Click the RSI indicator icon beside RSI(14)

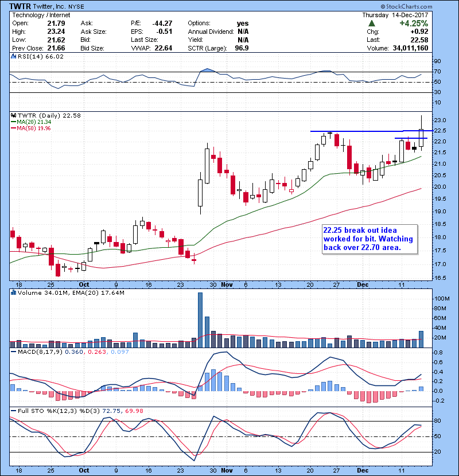point(13,56)
